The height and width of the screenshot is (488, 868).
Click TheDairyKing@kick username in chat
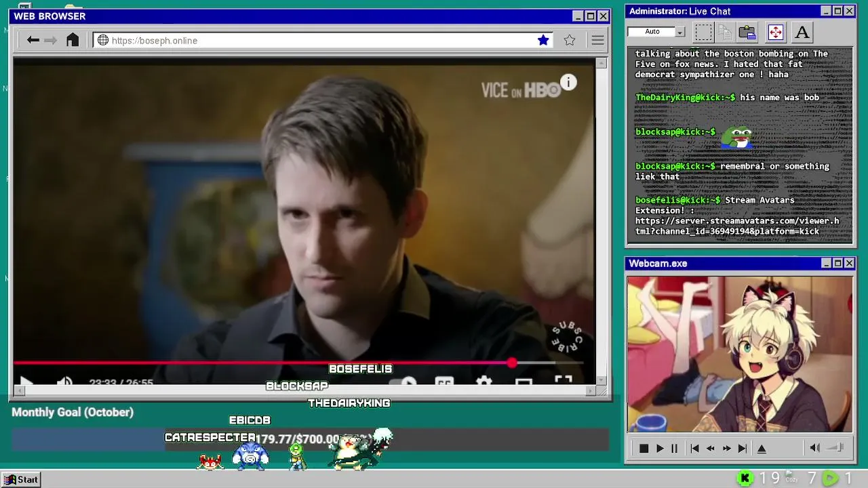tap(685, 98)
